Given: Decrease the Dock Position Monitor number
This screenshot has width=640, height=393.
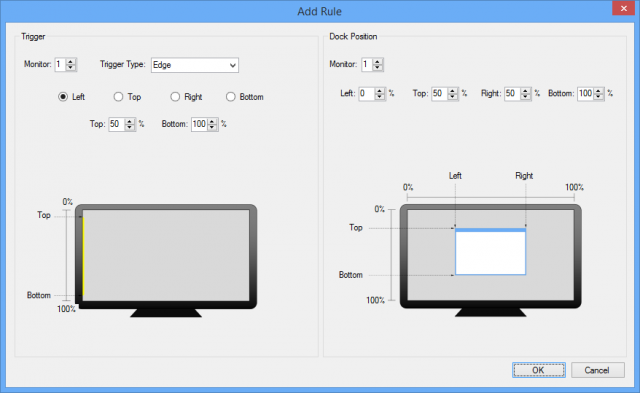Looking at the screenshot, I should (378, 67).
